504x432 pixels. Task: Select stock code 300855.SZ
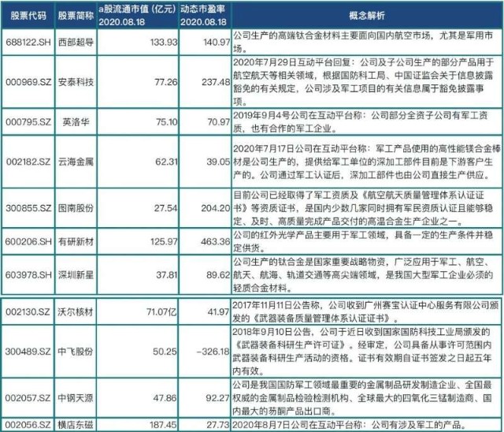point(28,208)
